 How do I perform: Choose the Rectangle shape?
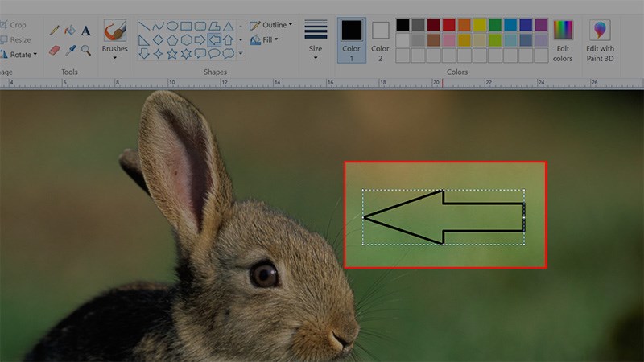tap(186, 27)
